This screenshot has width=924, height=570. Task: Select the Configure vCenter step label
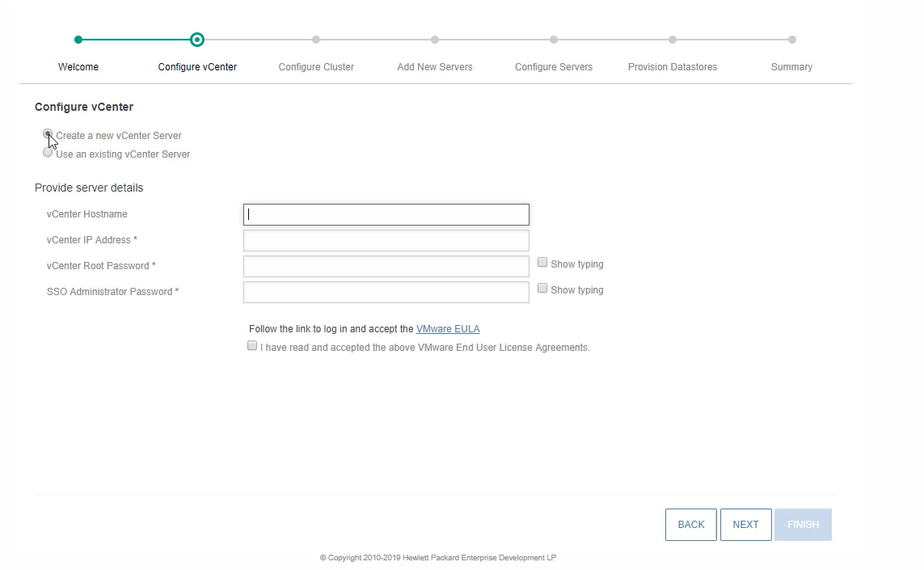(x=197, y=67)
